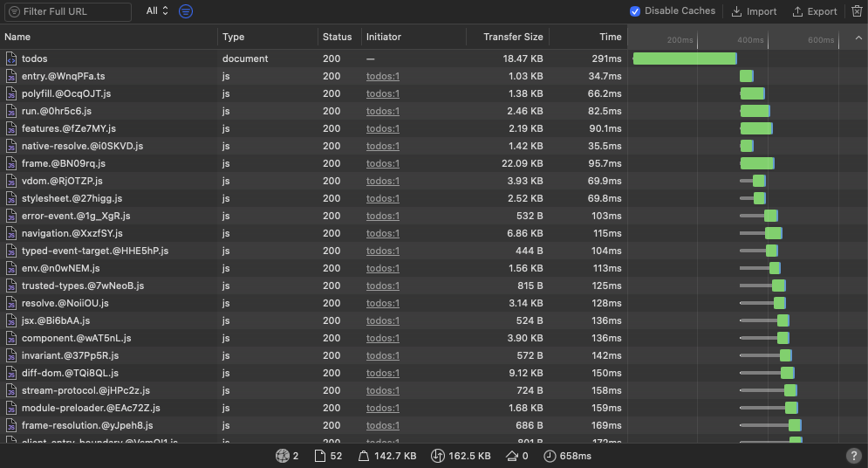868x468 pixels.
Task: Clear network items with trash icon
Action: pos(857,11)
